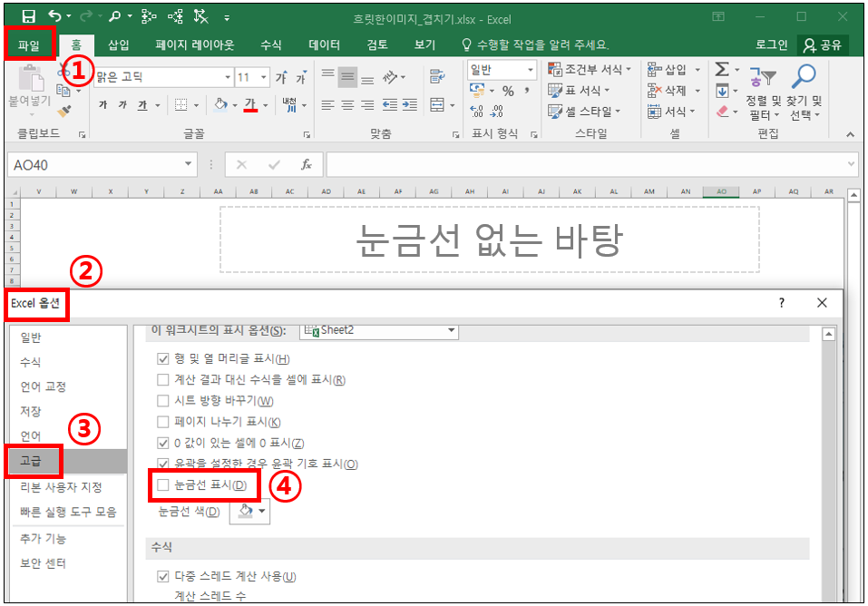The height and width of the screenshot is (606, 868).
Task: Switch to the 보기 ribbon tab
Action: tap(425, 44)
